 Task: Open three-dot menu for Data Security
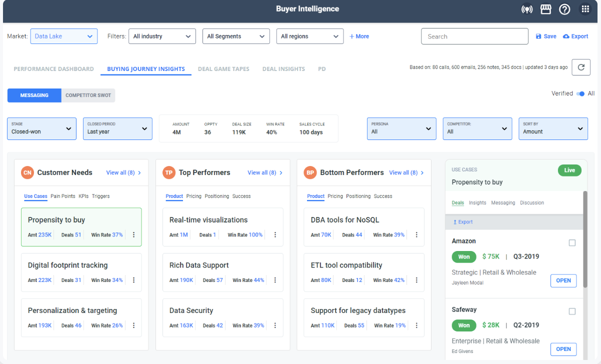[x=275, y=325]
